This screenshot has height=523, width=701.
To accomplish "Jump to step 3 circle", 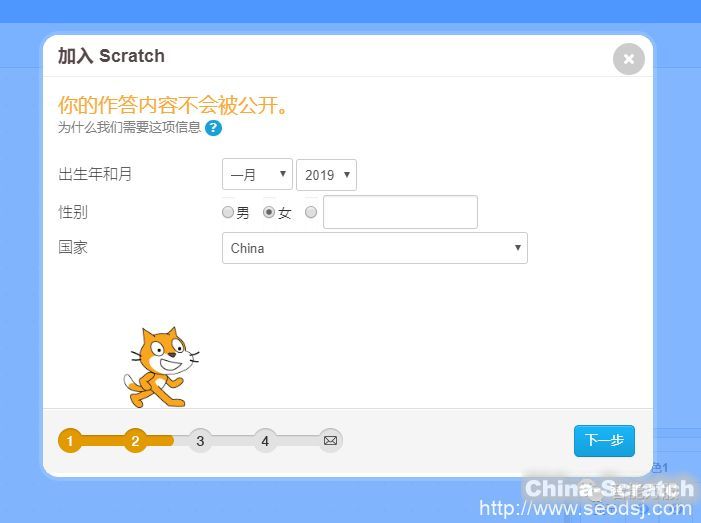I will (x=200, y=441).
